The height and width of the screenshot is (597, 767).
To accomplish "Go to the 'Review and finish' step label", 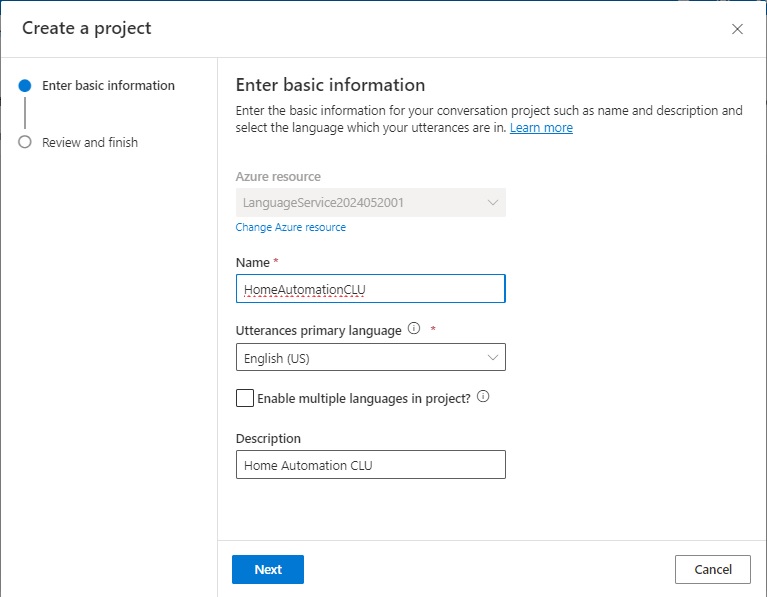I will pyautogui.click(x=90, y=142).
